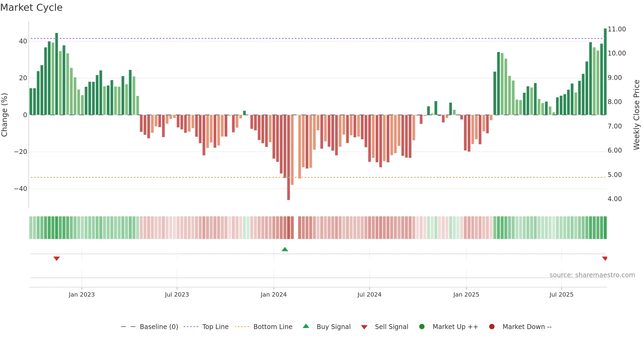Viewport: 644px width, 362px height.
Task: Click the −40 change axis value
Action: (21, 189)
